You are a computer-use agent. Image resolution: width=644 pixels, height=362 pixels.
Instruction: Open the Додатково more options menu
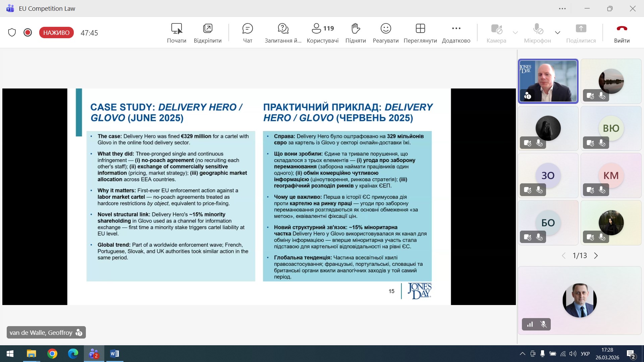coord(456,33)
